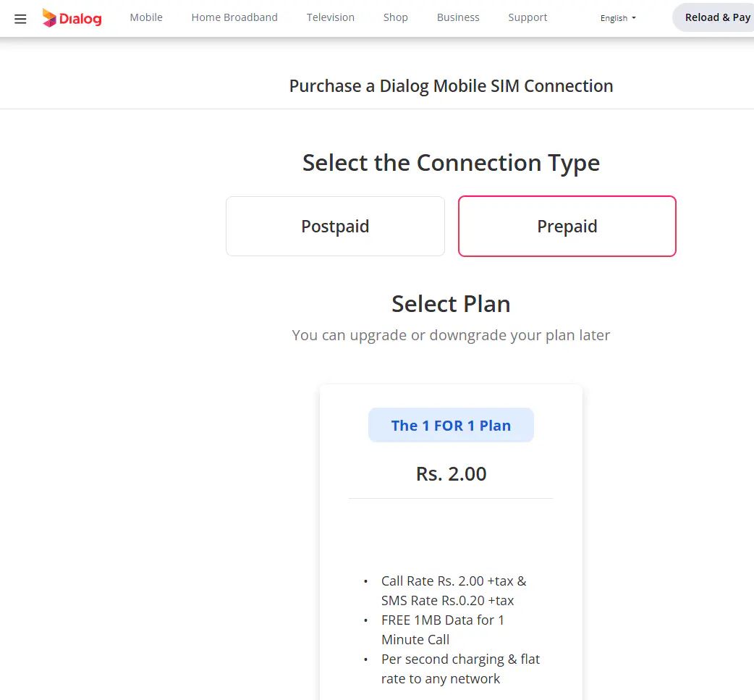Image resolution: width=754 pixels, height=700 pixels.
Task: Click the Per second charging feature text
Action: point(460,669)
